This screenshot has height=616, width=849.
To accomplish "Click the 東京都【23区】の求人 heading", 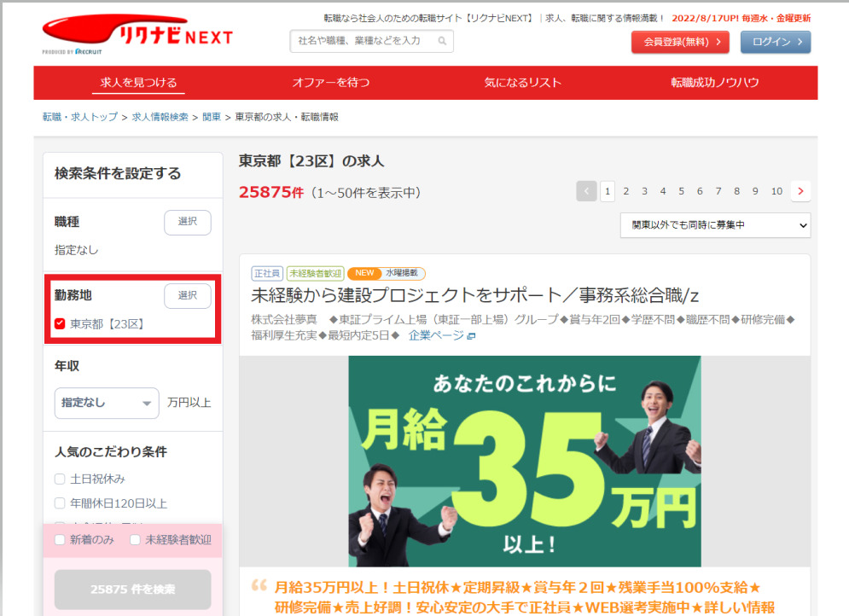I will [x=311, y=161].
